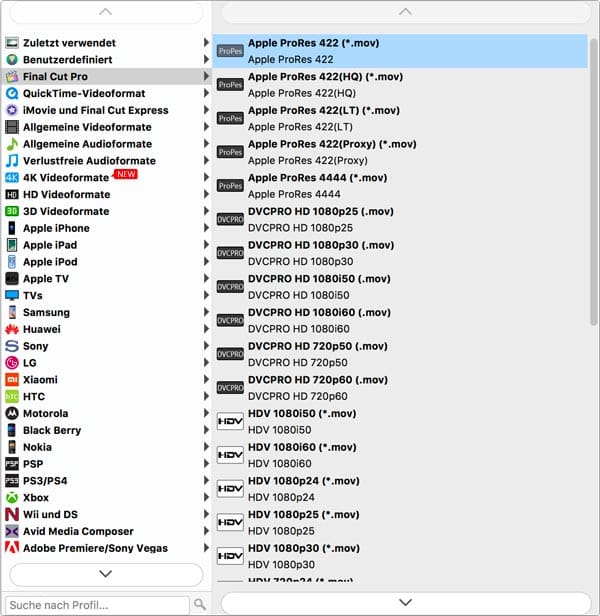The width and height of the screenshot is (600, 616).
Task: Click the Avid Media Composer icon
Action: [x=12, y=532]
